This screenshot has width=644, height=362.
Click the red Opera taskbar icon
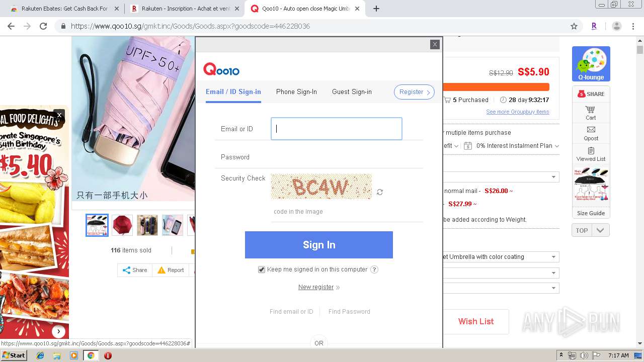108,355
